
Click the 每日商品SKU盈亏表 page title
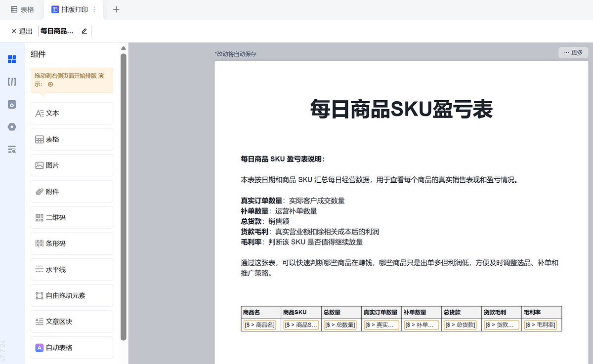(401, 109)
